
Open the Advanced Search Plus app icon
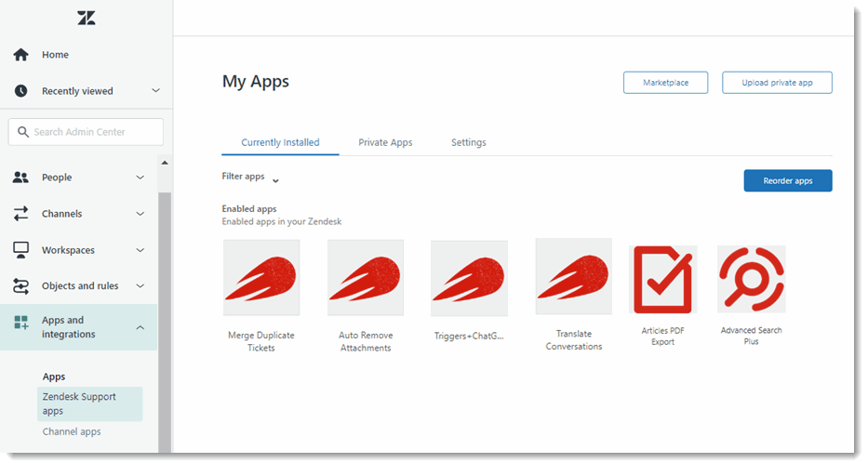751,279
